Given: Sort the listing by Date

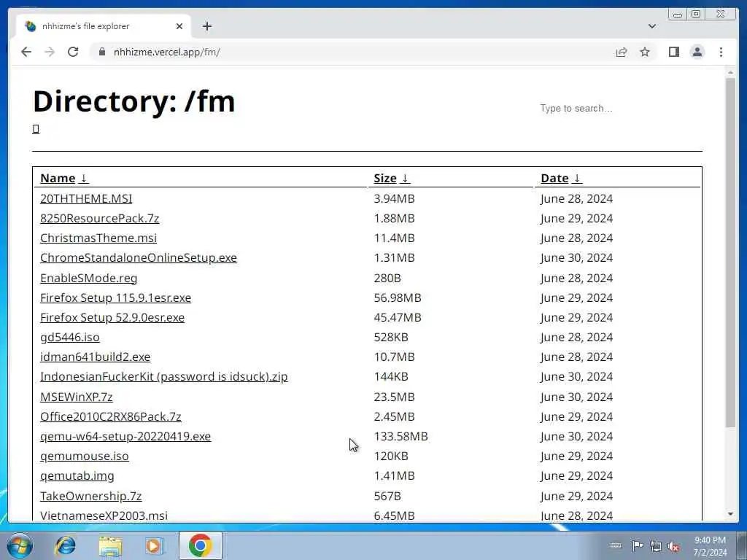Looking at the screenshot, I should point(561,178).
